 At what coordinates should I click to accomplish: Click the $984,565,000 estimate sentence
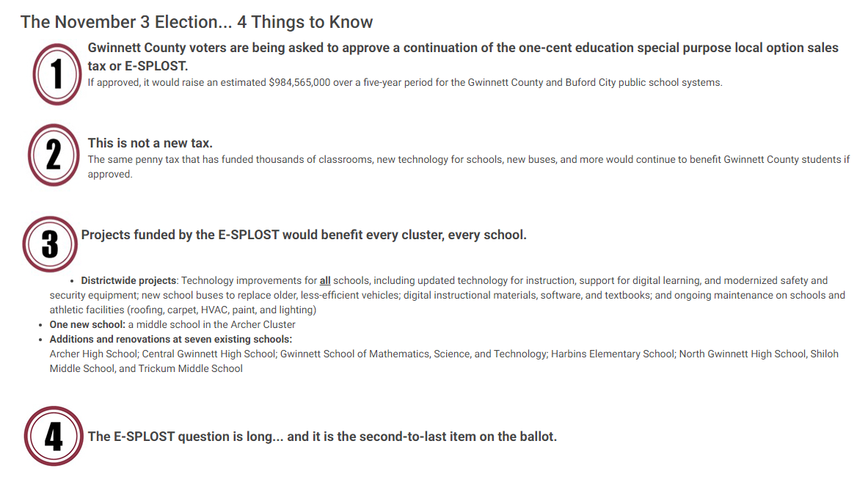point(404,82)
